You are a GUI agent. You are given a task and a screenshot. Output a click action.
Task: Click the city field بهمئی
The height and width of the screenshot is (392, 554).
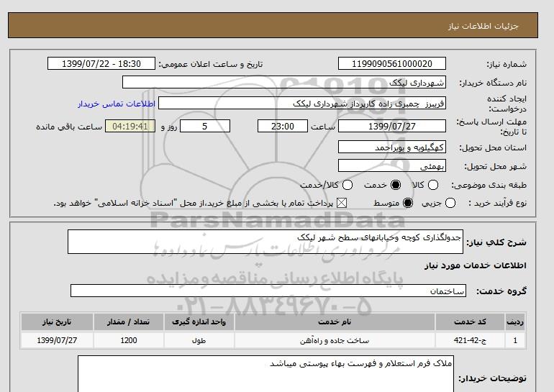point(392,165)
